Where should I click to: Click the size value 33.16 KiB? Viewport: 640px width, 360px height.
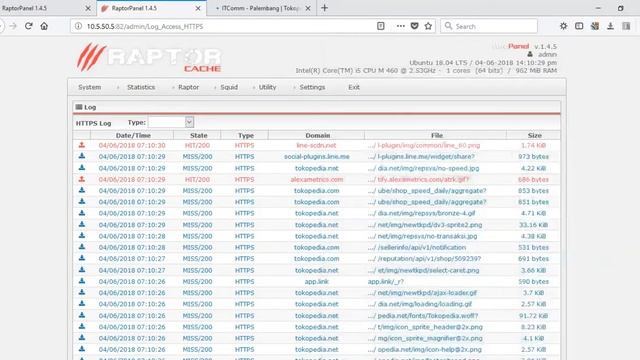(x=533, y=225)
